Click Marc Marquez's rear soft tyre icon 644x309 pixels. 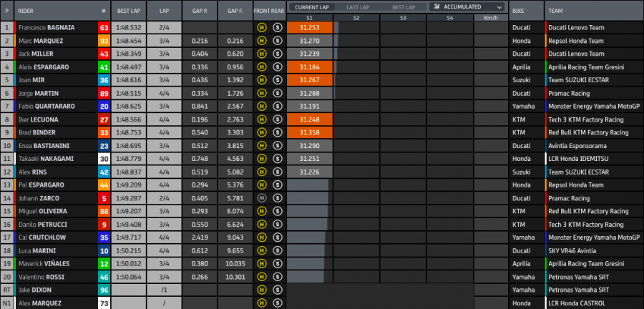pos(278,41)
